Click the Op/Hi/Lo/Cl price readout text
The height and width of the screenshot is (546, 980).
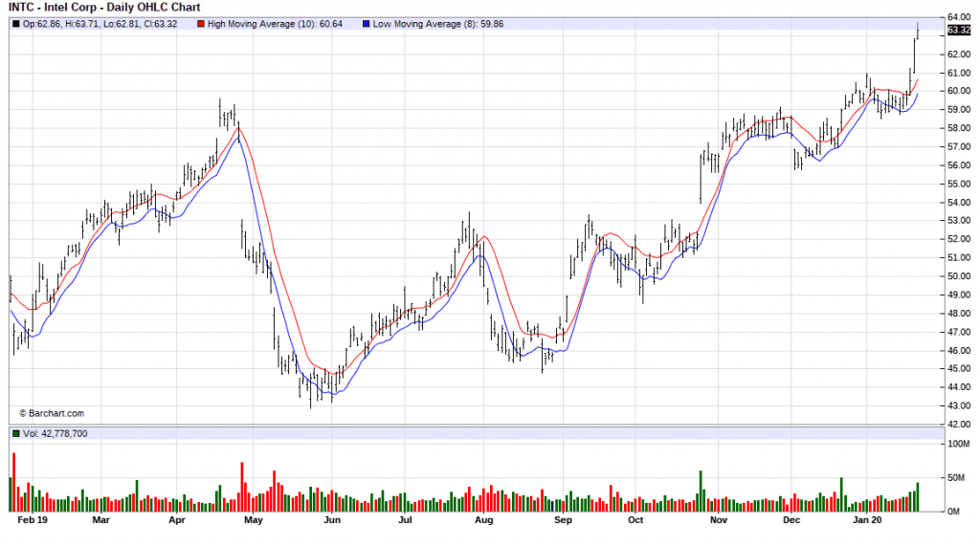(x=100, y=22)
